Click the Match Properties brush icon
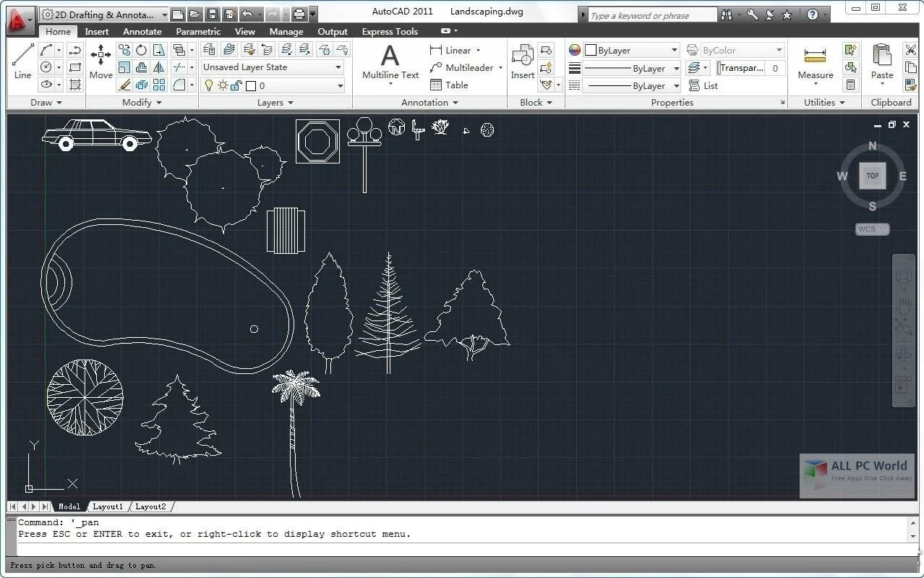The image size is (924, 578). [910, 85]
